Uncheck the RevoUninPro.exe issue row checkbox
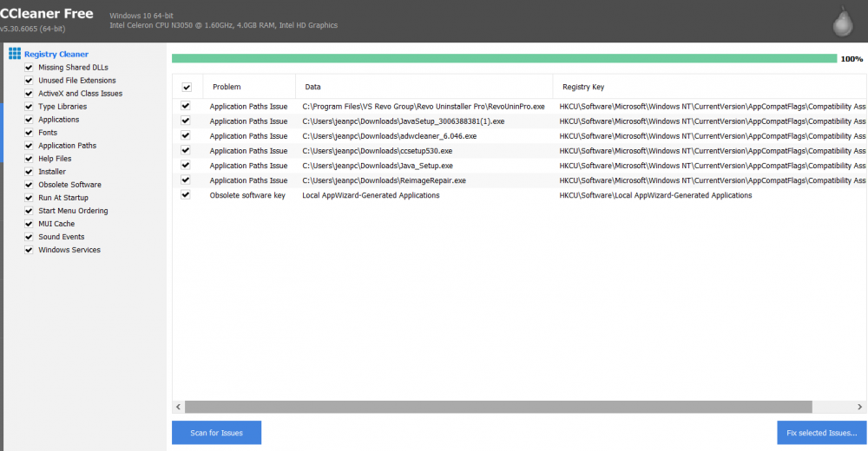Image resolution: width=868 pixels, height=451 pixels. coord(186,106)
